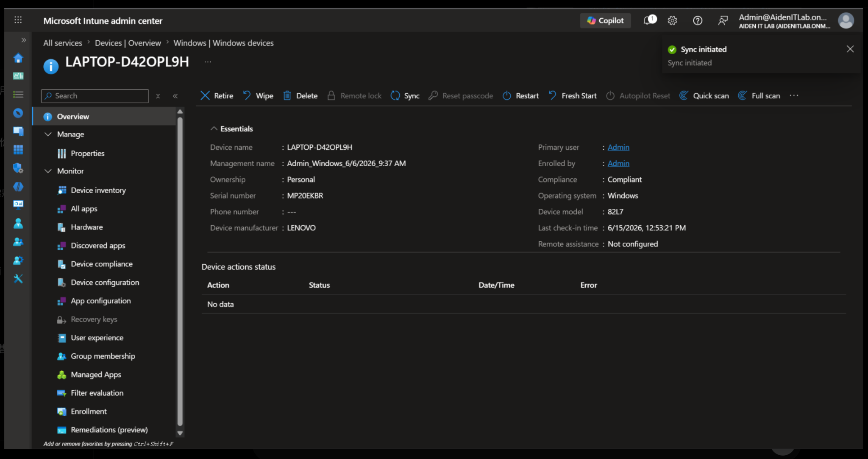868x459 pixels.
Task: Open Discovered apps menu item
Action: click(97, 246)
